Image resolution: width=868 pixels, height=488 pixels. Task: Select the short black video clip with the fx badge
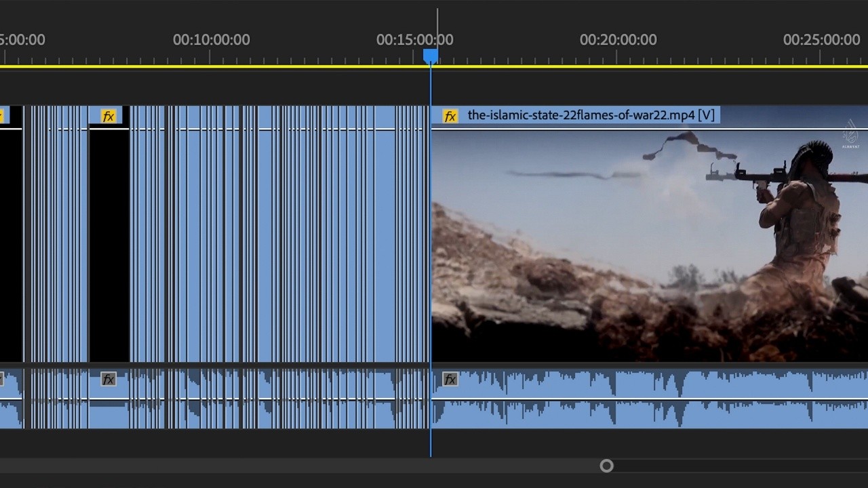[x=108, y=244]
